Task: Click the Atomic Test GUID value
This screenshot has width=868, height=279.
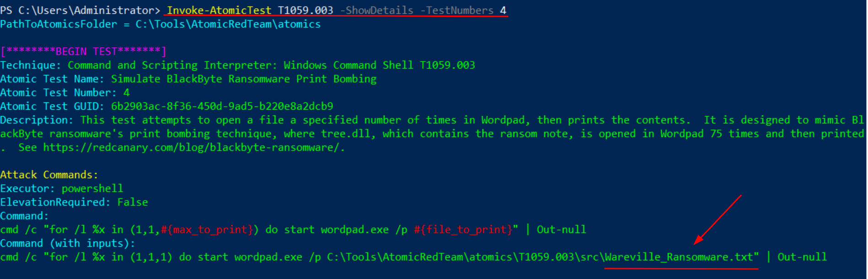Action: 222,106
